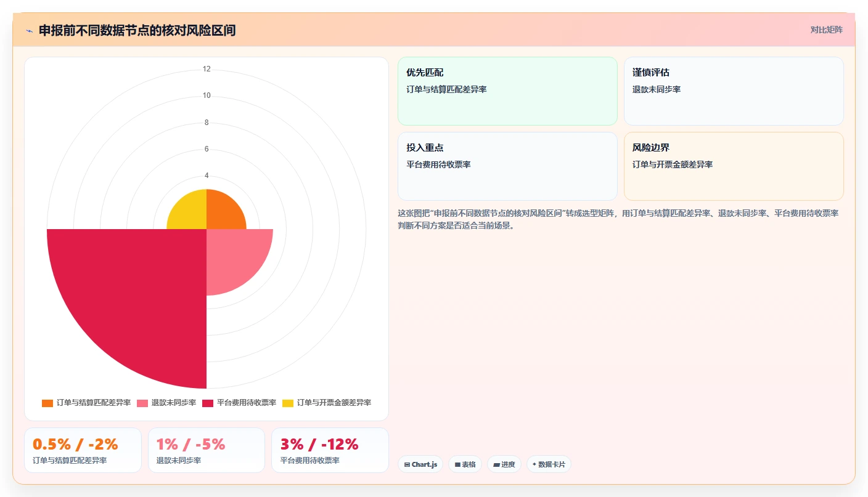This screenshot has width=868, height=497.
Task: Click the 数据卡片 tag label
Action: tap(552, 464)
